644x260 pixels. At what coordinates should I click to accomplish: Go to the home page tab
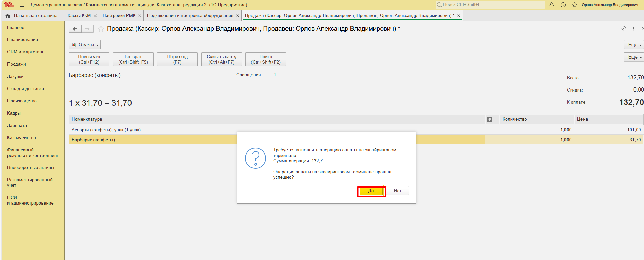coord(32,16)
